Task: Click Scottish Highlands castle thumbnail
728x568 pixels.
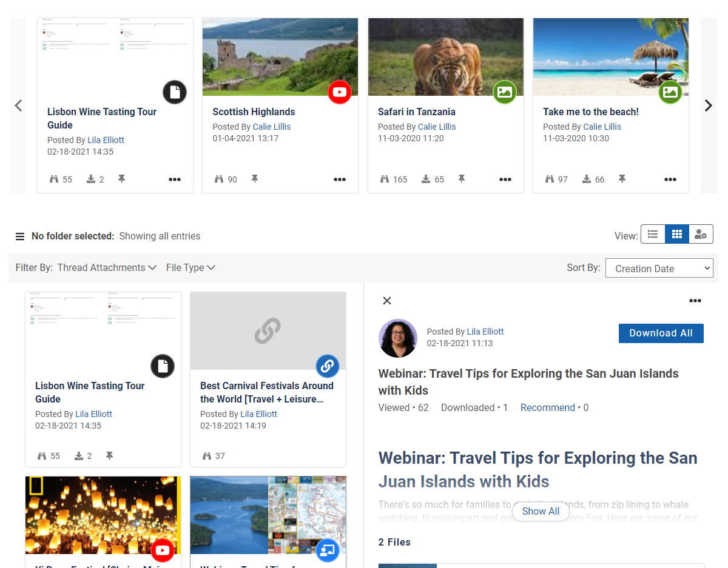Action: [x=280, y=56]
